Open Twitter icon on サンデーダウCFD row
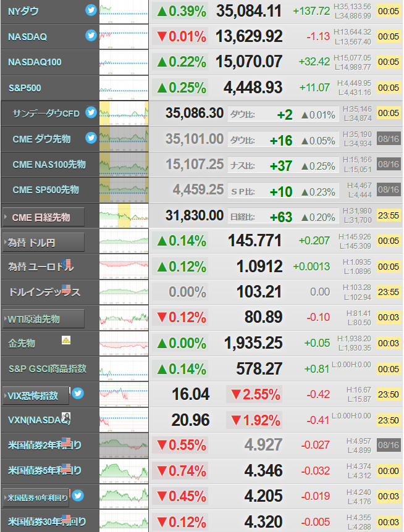This screenshot has width=404, height=532. pos(91,112)
